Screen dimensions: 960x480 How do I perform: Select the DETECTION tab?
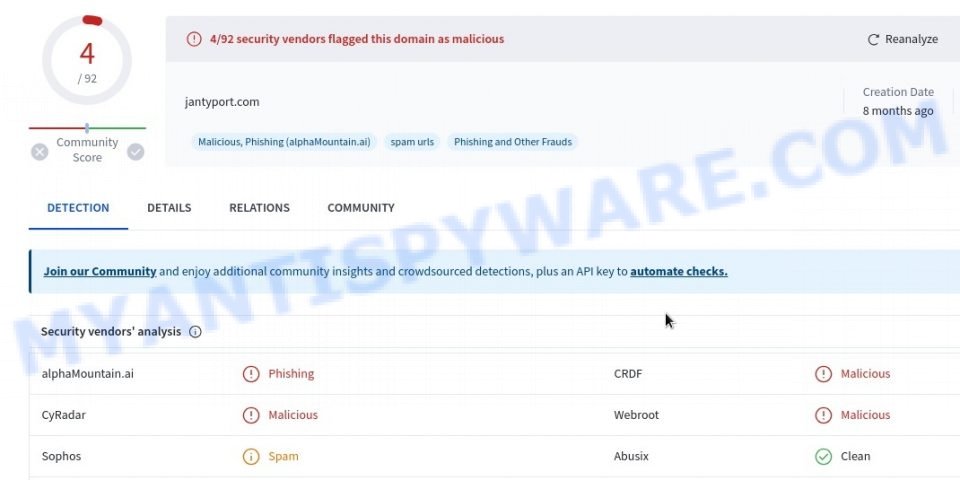pos(78,208)
